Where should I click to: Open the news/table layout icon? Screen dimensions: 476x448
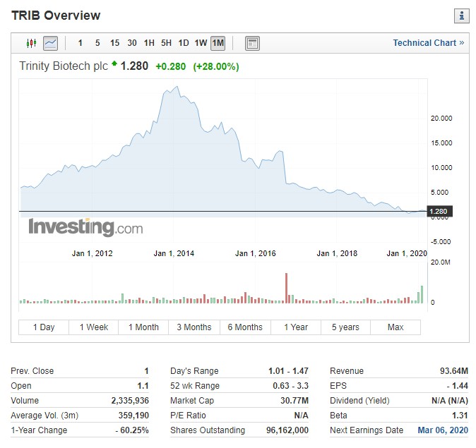point(252,43)
